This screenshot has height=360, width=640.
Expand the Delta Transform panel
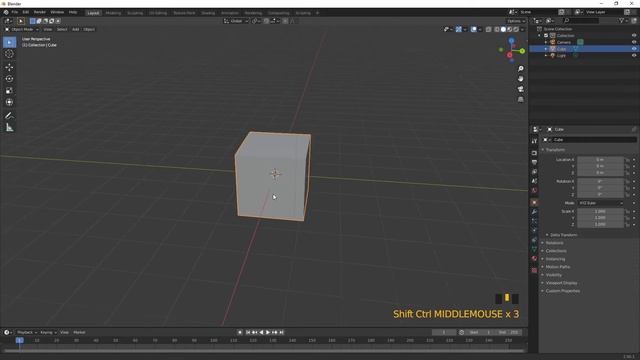click(563, 235)
